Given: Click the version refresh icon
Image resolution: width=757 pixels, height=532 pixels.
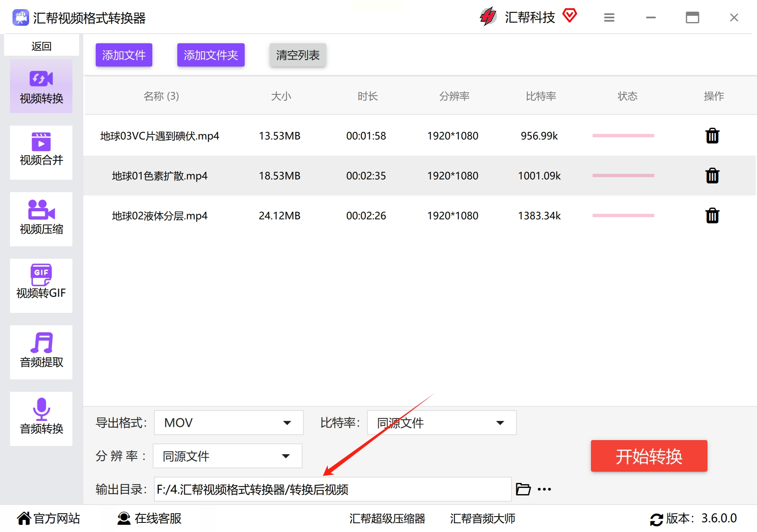Looking at the screenshot, I should (656, 519).
